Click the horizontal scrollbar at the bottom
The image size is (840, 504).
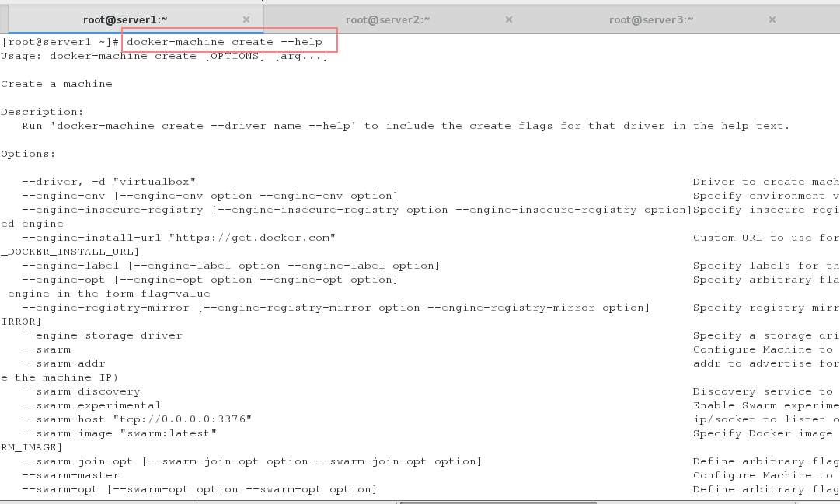498,502
